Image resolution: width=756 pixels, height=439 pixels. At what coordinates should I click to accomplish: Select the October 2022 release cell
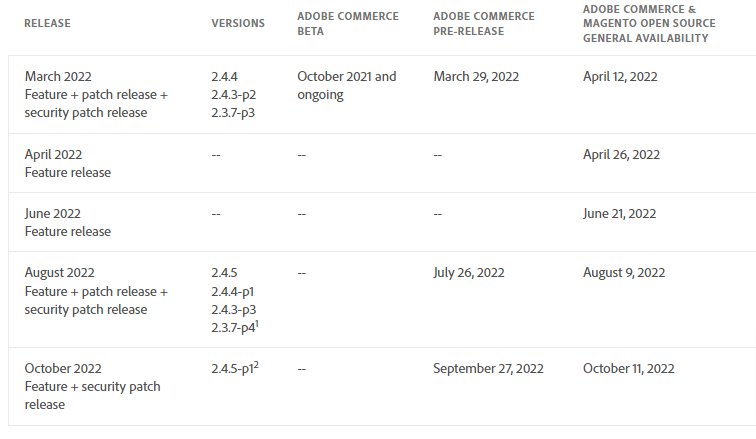[92, 386]
